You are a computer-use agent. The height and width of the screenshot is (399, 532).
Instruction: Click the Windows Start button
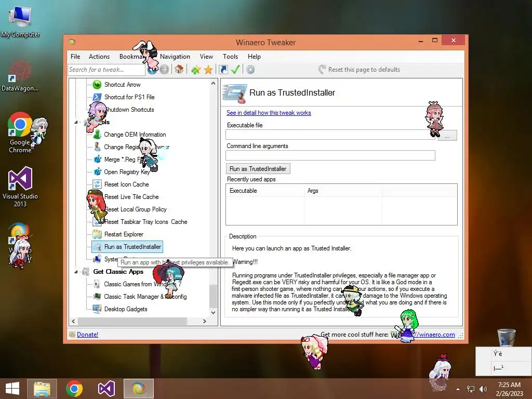[12, 389]
